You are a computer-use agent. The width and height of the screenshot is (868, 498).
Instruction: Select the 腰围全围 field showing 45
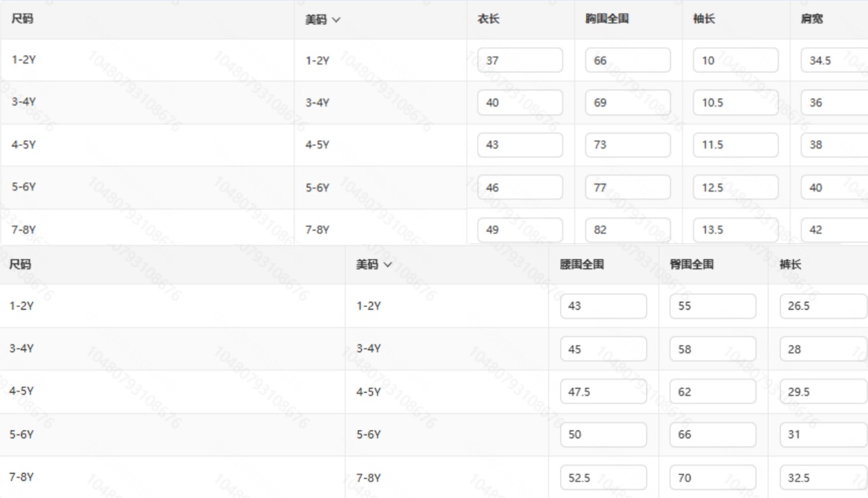(604, 349)
